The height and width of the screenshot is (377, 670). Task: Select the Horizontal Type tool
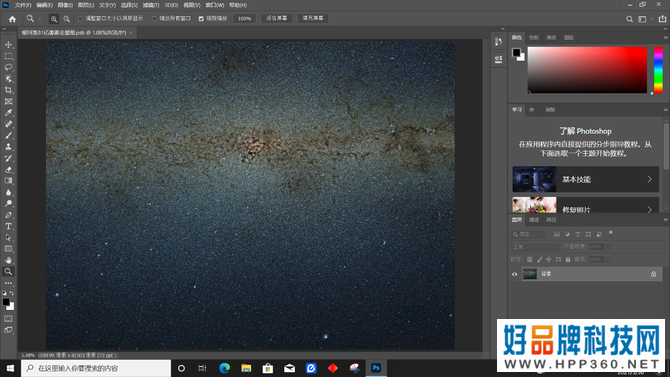8,226
